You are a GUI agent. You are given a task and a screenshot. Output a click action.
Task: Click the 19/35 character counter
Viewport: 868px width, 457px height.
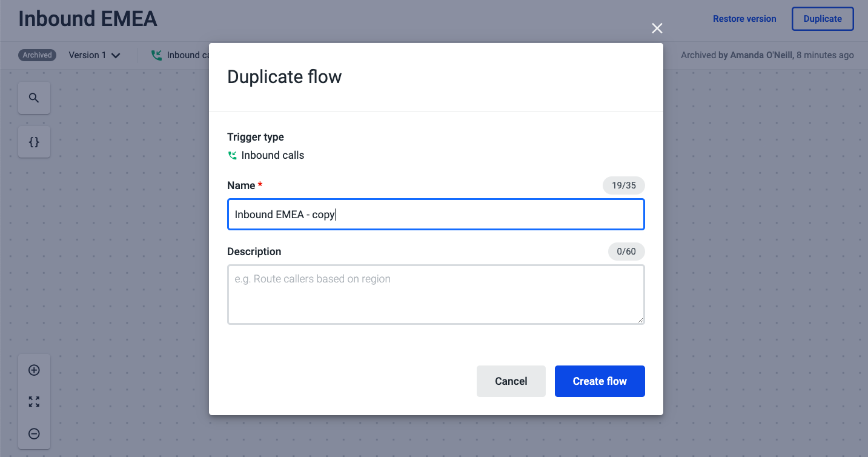[624, 185]
